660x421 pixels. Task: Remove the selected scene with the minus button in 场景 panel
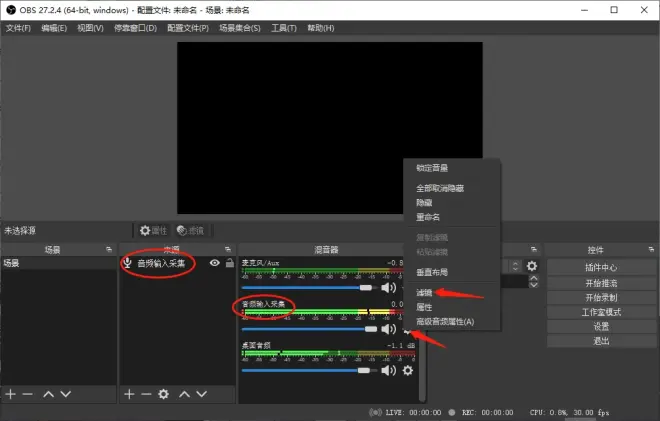tap(28, 394)
